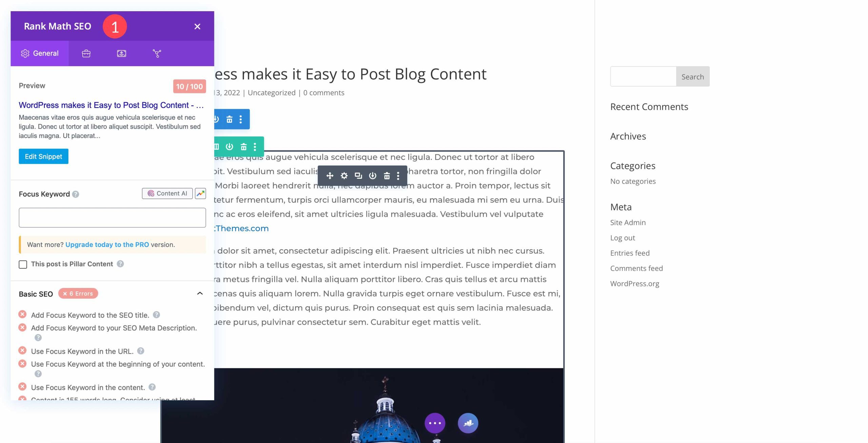Click the settings gear icon in the block toolbar

pos(343,175)
